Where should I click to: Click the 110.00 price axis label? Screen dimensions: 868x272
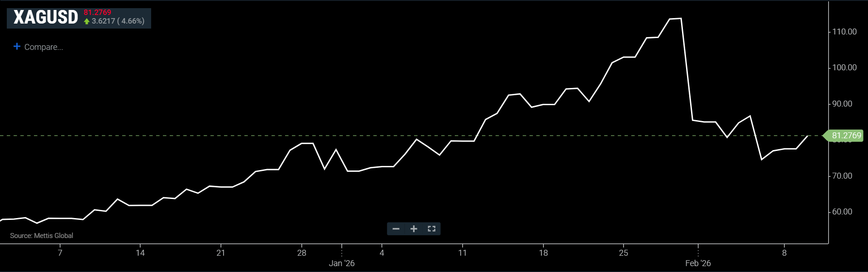coord(844,32)
